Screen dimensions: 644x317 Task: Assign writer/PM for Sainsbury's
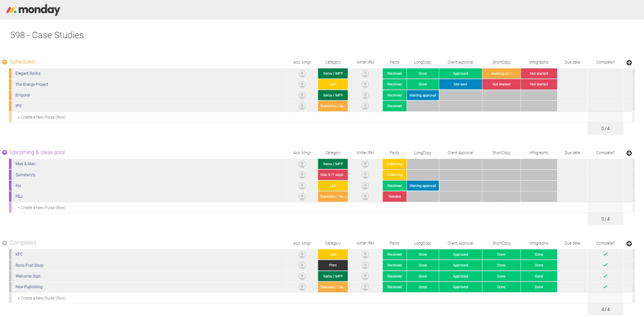(365, 175)
